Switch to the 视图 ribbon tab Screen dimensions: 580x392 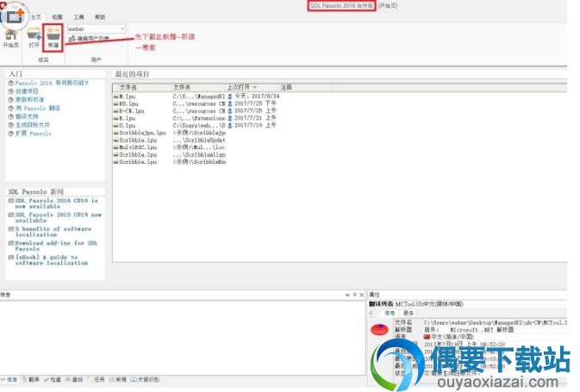tap(58, 17)
